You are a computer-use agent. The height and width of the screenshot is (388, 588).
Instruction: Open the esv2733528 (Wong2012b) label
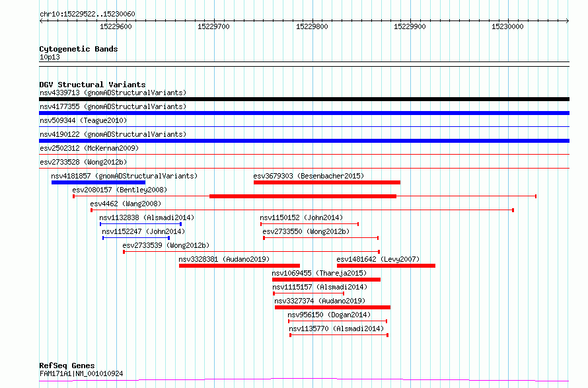(83, 162)
